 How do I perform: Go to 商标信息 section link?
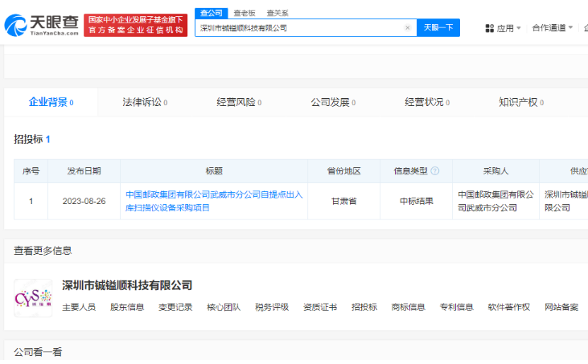pyautogui.click(x=409, y=308)
